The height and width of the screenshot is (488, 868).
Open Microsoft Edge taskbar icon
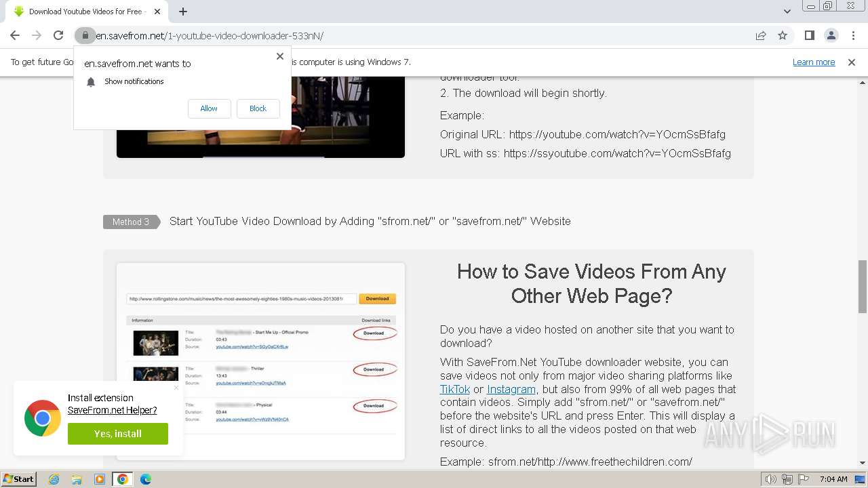pyautogui.click(x=146, y=479)
